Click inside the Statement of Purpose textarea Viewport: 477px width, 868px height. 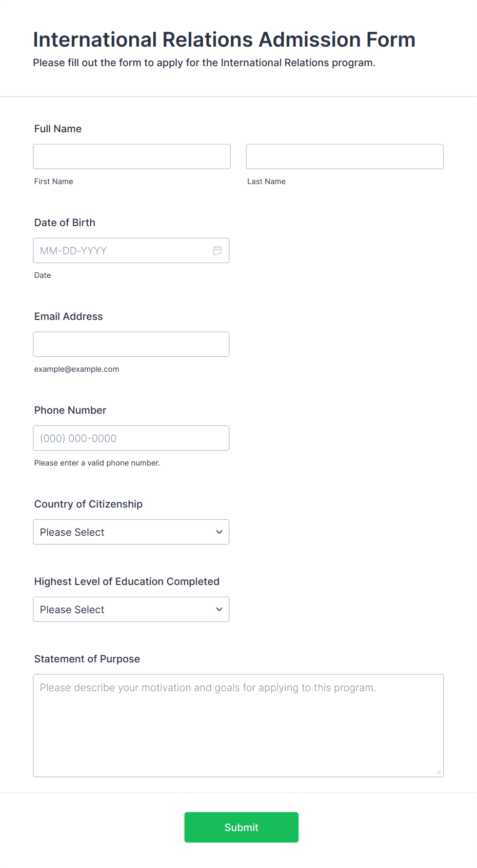239,726
